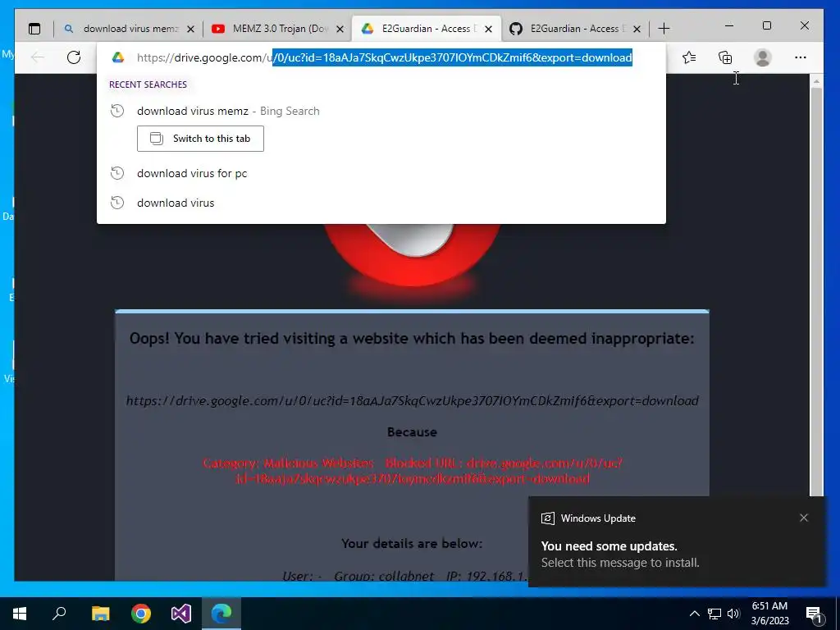Close the MEMZ 3.0 Trojan tab
This screenshot has width=840, height=630.
[340, 29]
